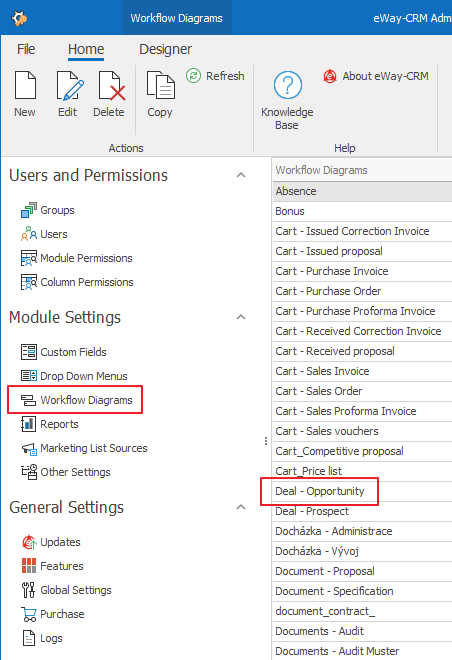452x660 pixels.
Task: Select Deal - Opportunity row
Action: click(362, 491)
